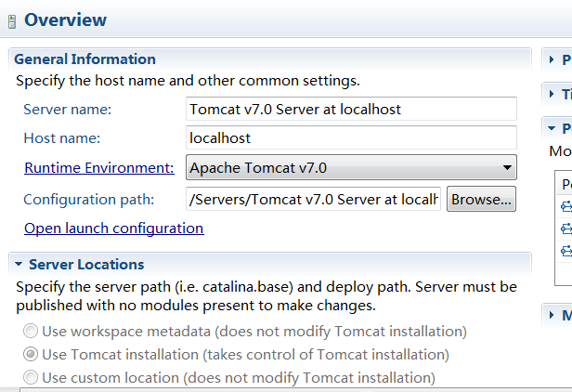Edit the Host name field
The width and height of the screenshot is (572, 392).
point(351,137)
